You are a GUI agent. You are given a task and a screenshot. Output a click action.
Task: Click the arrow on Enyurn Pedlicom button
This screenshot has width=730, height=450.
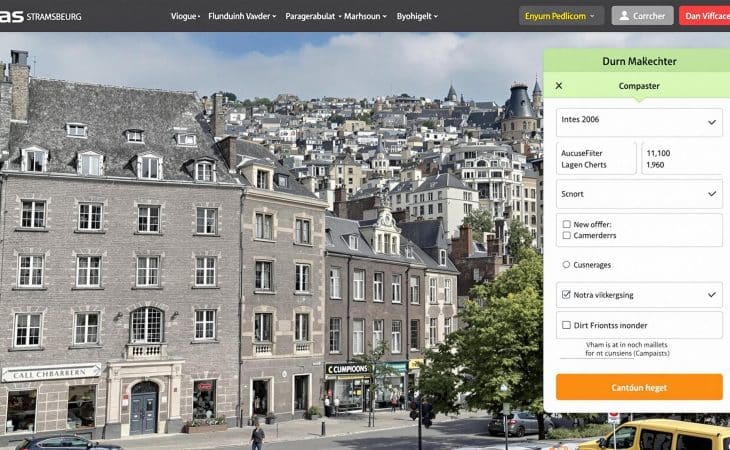tap(594, 16)
